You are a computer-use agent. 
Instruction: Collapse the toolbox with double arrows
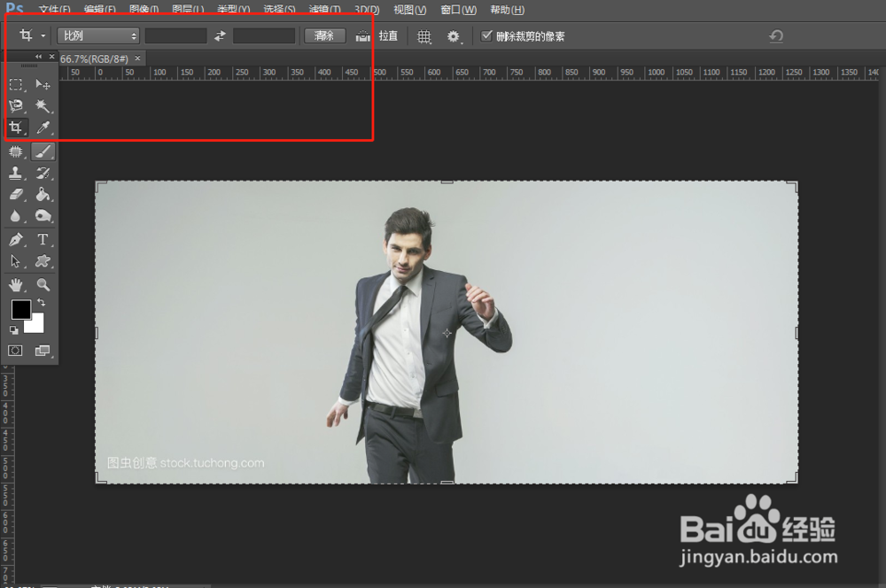tap(38, 57)
